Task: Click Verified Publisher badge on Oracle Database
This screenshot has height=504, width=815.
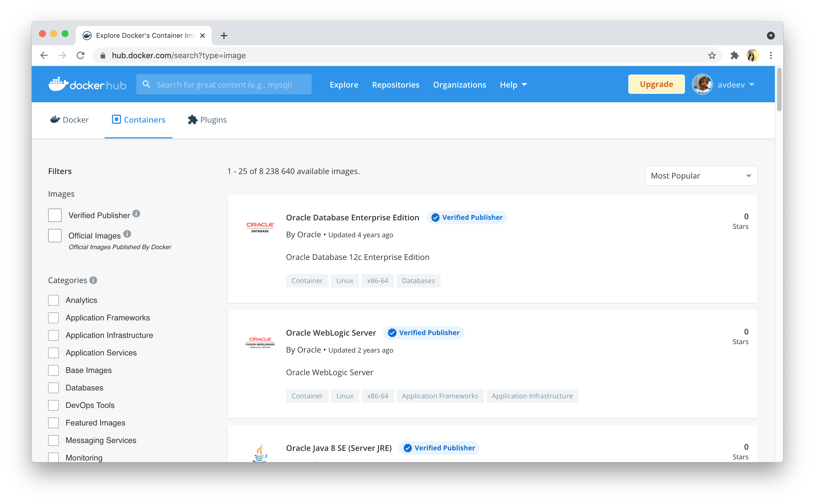Action: coord(467,217)
